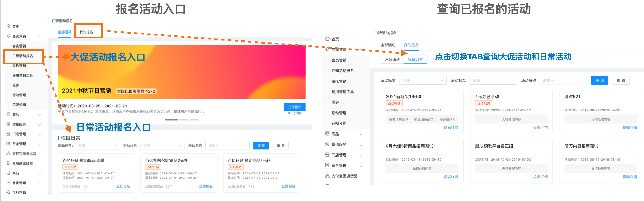Click the 首页 home icon in right panel sidebar
The height and width of the screenshot is (201, 644).
[327, 39]
